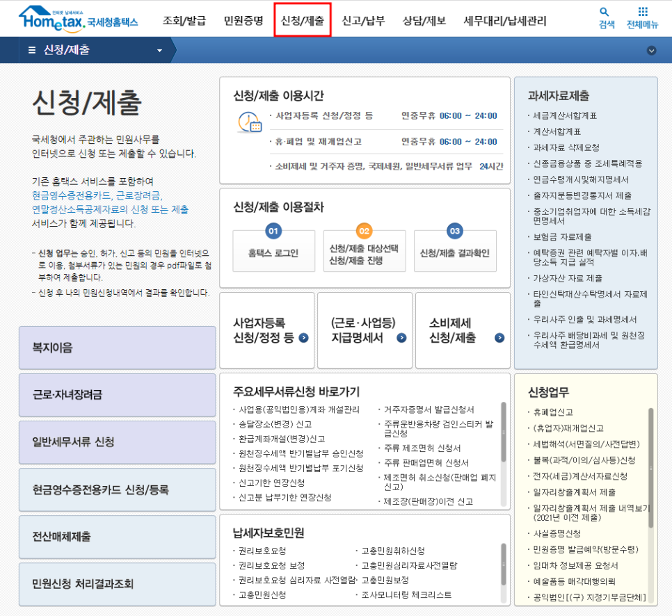Image resolution: width=672 pixels, height=616 pixels.
Task: Open 일자리창출계획서 제출 link
Action: point(574,492)
